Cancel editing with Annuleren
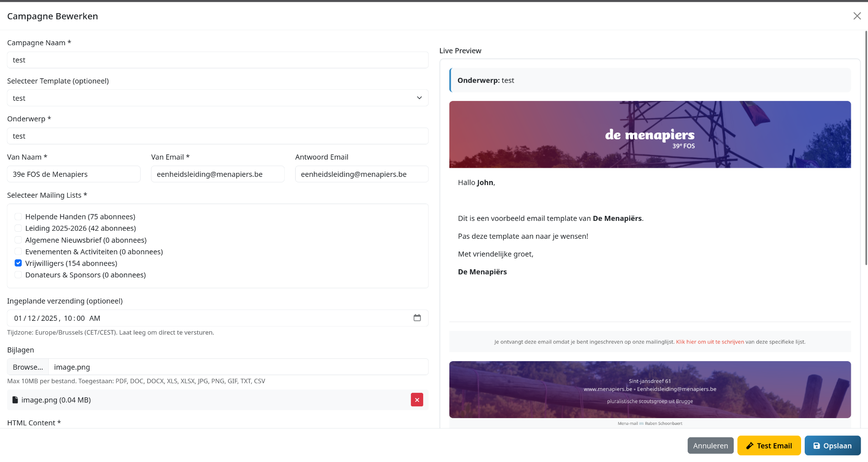Image resolution: width=868 pixels, height=462 pixels. (x=710, y=446)
